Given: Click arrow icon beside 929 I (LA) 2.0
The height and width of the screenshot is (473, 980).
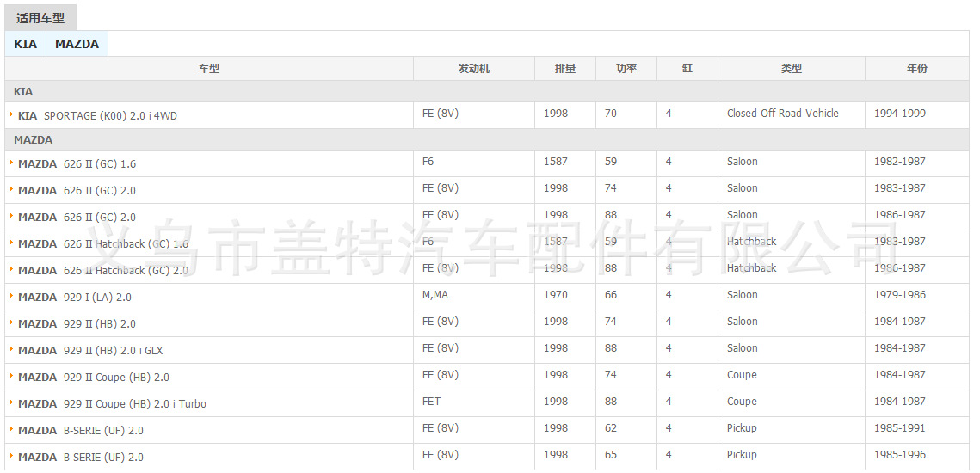Looking at the screenshot, I should tap(12, 296).
